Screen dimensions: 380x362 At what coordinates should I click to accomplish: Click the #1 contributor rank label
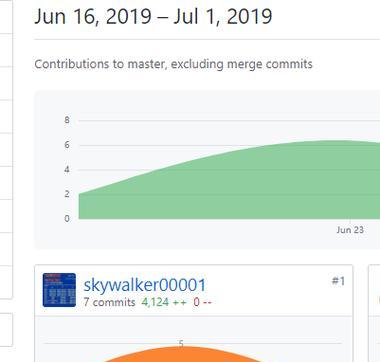coord(338,281)
